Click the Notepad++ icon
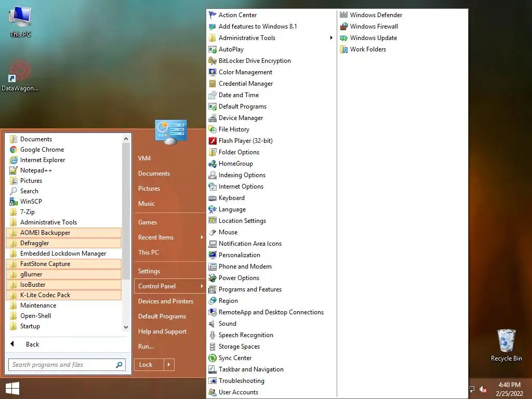 [13, 170]
